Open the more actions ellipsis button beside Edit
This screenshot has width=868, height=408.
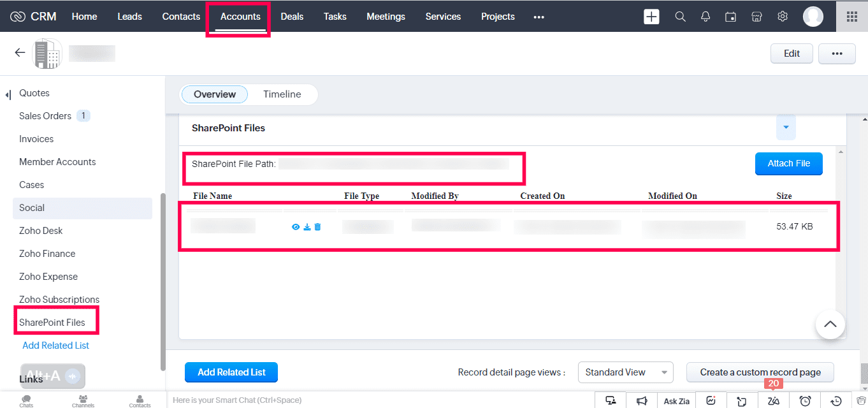837,54
